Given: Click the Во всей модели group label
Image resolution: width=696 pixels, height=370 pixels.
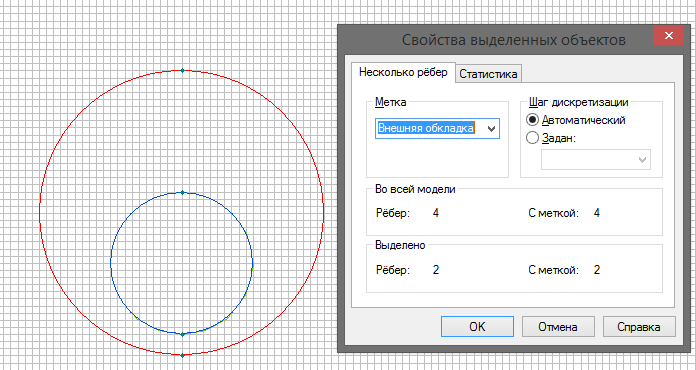Looking at the screenshot, I should tap(415, 189).
